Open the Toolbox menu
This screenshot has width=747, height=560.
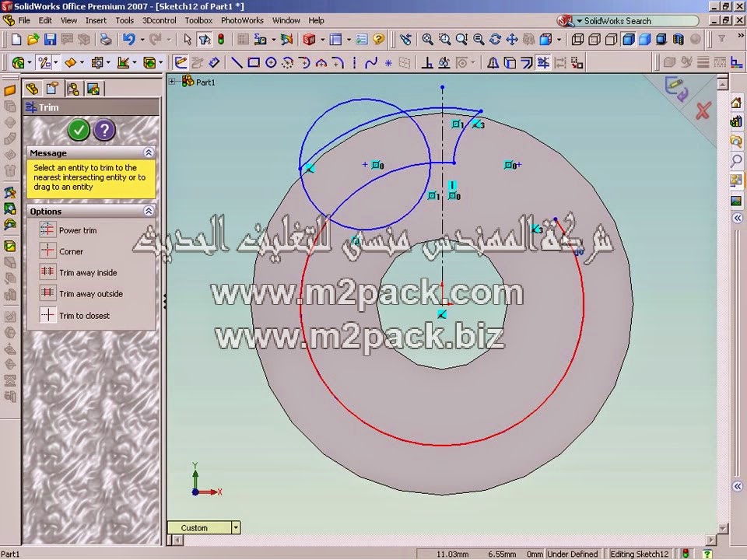tap(198, 20)
